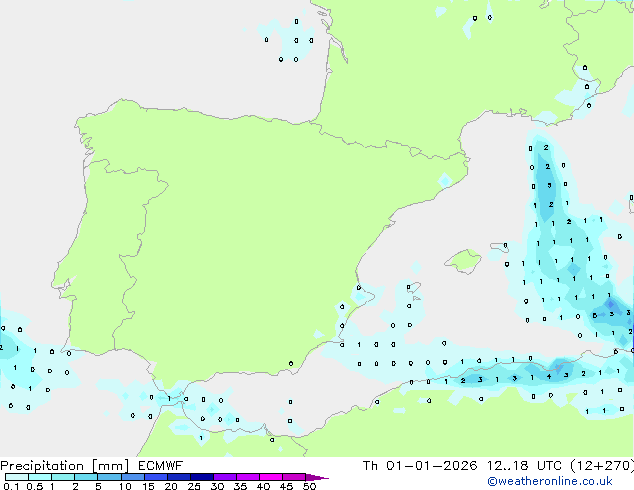The height and width of the screenshot is (490, 634).
Task: Pick the 10–15 mm legend color box
Action: pyautogui.click(x=133, y=477)
